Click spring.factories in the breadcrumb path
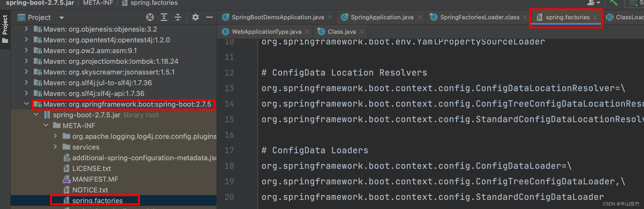 coord(154,3)
